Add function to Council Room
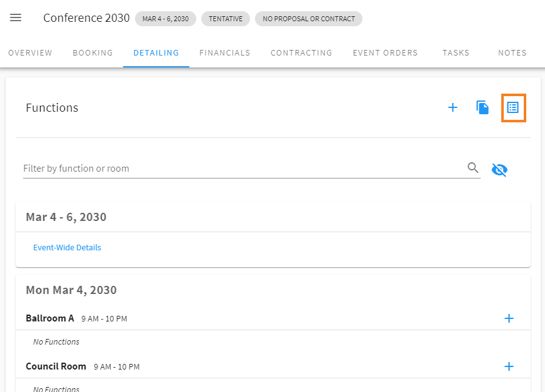 509,366
